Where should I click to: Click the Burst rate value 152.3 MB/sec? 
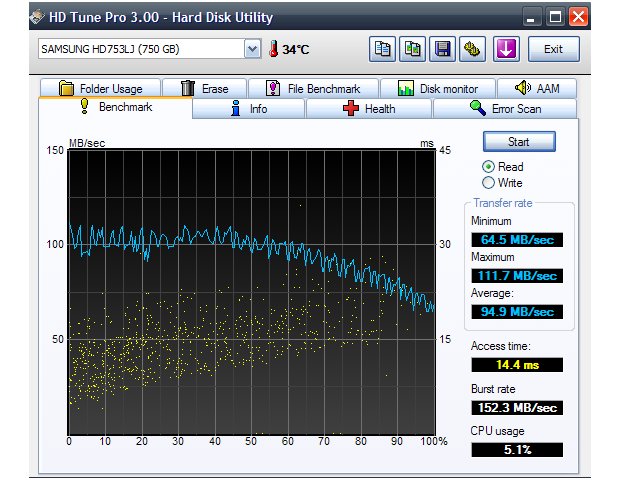pyautogui.click(x=517, y=408)
